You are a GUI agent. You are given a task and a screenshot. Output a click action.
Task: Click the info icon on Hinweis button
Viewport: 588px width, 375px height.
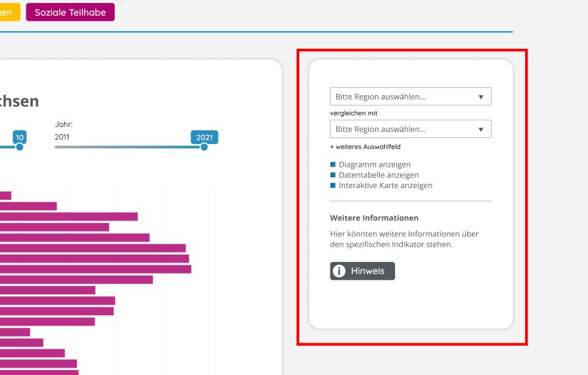point(339,271)
